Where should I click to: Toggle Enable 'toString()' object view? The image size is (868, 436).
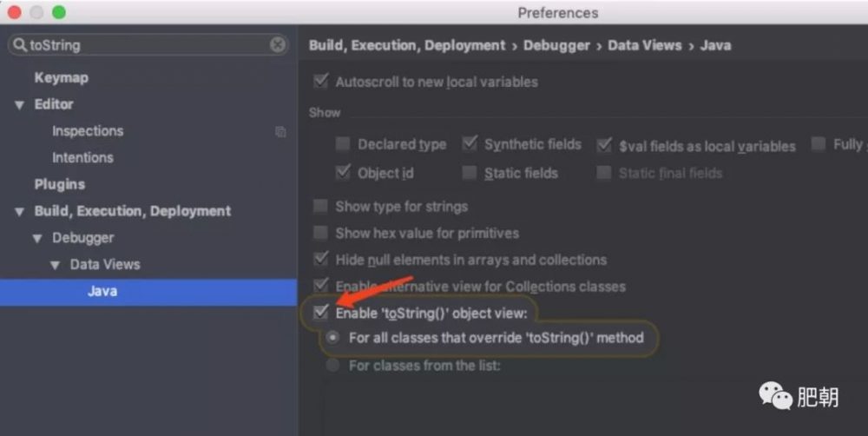coord(321,313)
